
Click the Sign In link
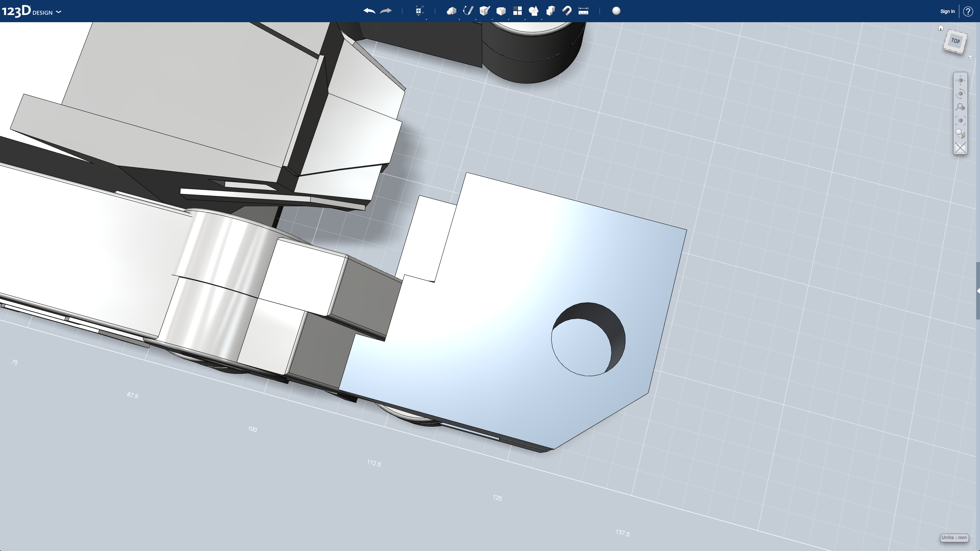point(947,11)
